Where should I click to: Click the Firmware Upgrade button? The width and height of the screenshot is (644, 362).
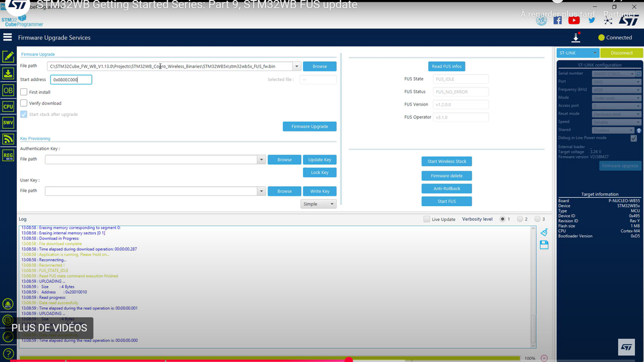click(x=309, y=126)
